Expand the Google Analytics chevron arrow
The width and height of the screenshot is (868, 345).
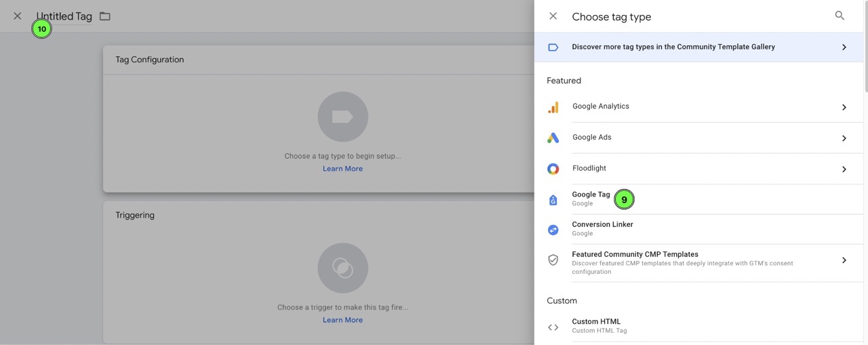[844, 107]
